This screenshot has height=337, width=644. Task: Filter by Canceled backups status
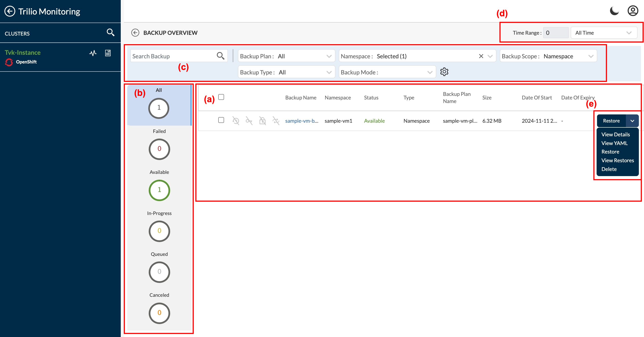pos(159,309)
